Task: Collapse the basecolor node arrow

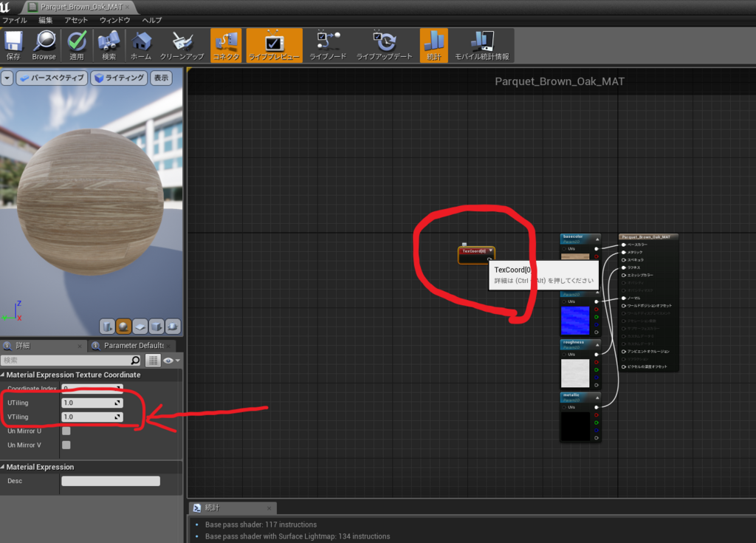Action: 597,239
